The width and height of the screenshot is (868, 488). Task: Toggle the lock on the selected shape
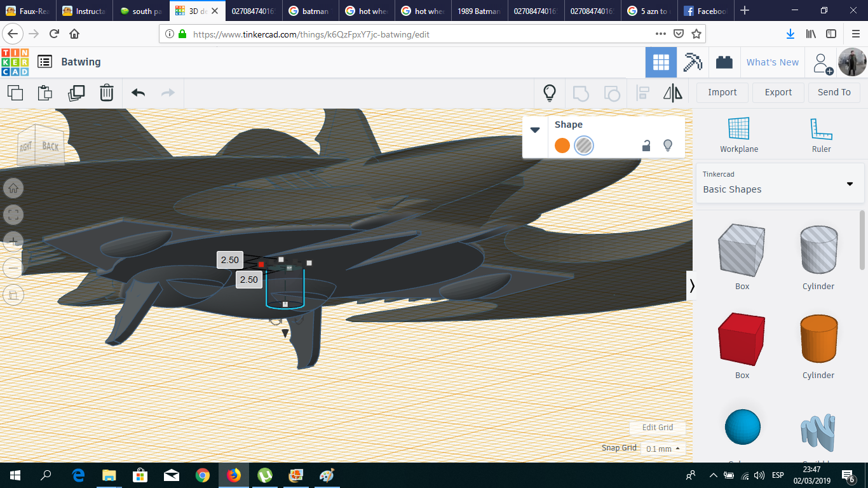(x=646, y=146)
